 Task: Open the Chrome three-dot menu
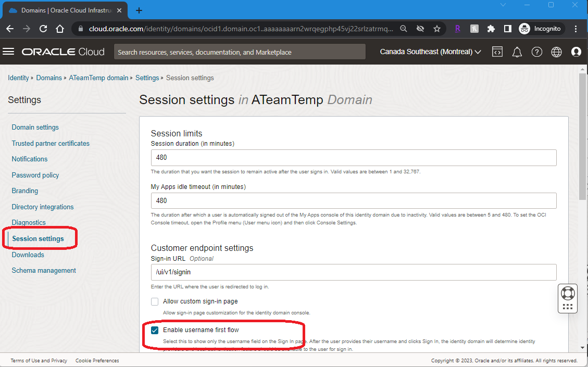point(576,29)
